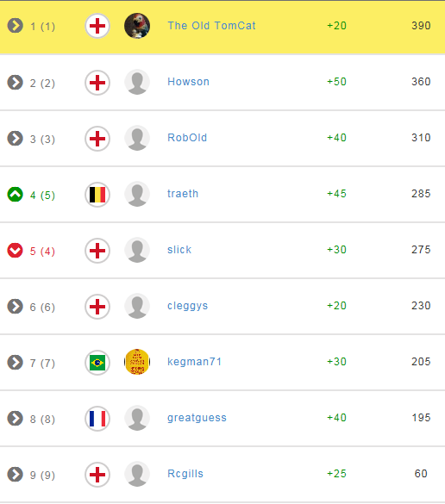Open the cleggys player link
445x504 pixels.
[188, 306]
